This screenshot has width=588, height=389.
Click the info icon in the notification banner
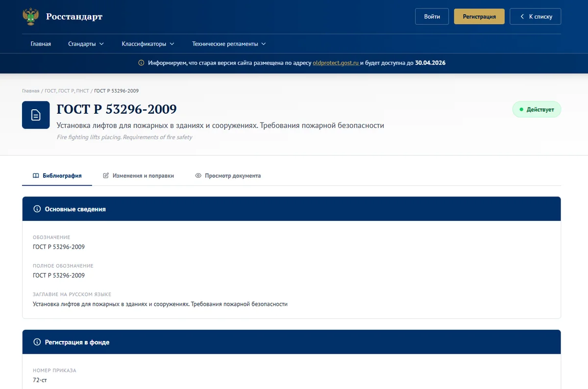tap(141, 63)
